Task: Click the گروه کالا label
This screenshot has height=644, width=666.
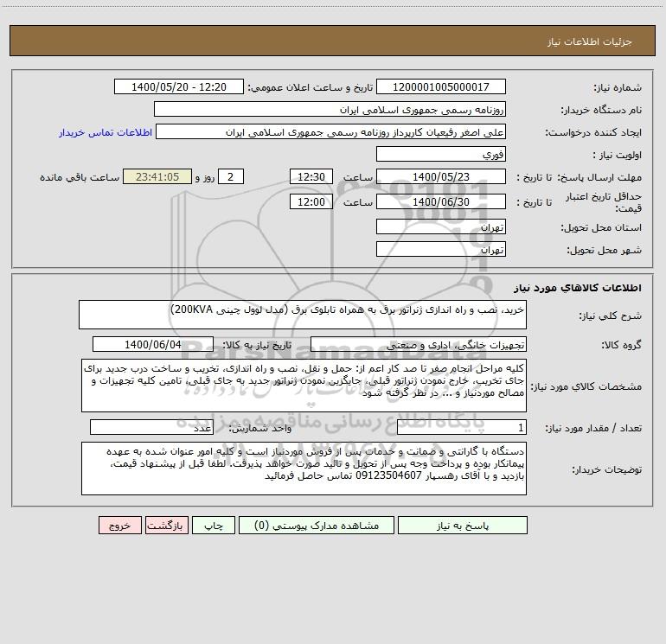Action: pyautogui.click(x=621, y=345)
